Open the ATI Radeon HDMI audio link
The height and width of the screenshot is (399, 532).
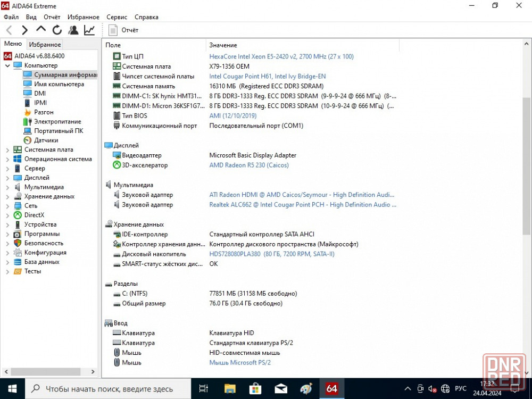[x=302, y=195]
